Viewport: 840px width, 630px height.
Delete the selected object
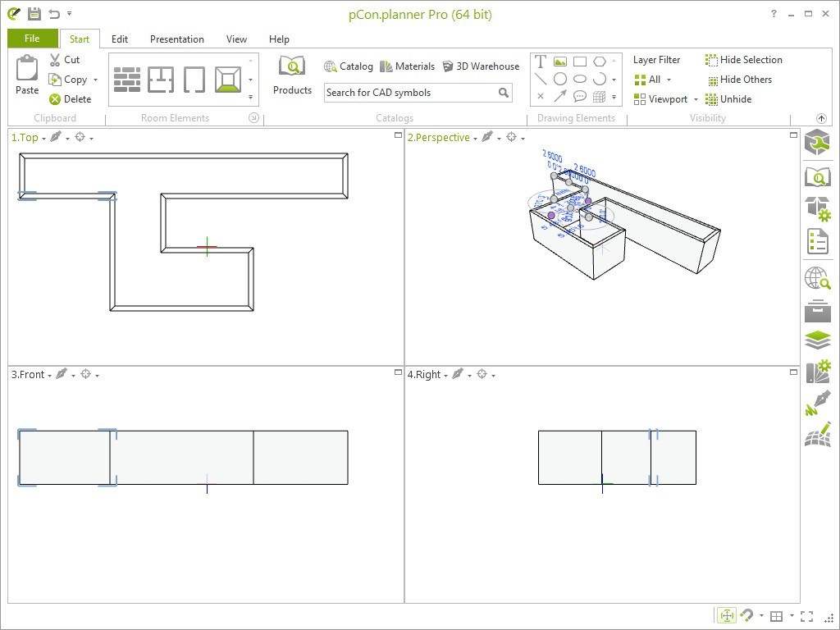pyautogui.click(x=71, y=99)
